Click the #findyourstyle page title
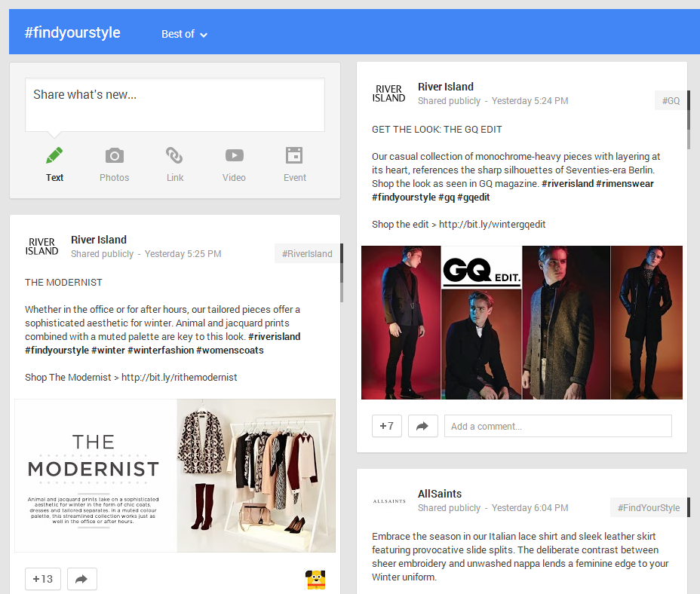700x594 pixels. click(x=72, y=32)
